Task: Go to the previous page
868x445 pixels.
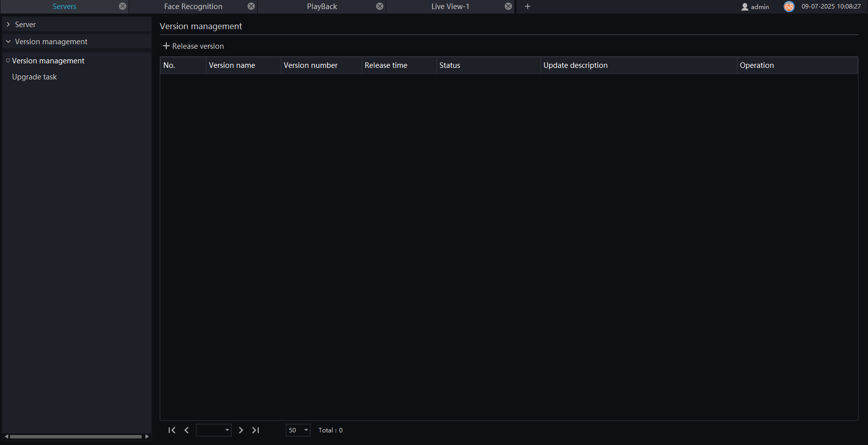Action: pyautogui.click(x=186, y=430)
